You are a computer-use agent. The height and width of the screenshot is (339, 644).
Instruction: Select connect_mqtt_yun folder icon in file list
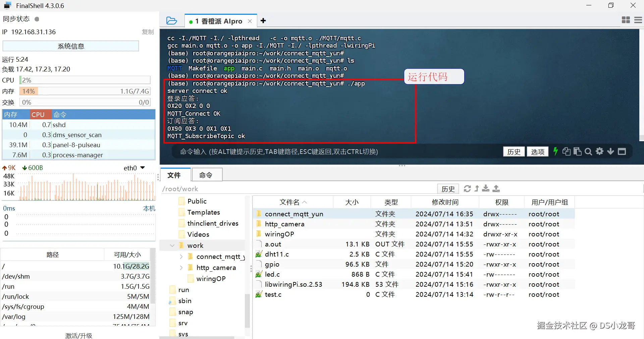click(259, 214)
